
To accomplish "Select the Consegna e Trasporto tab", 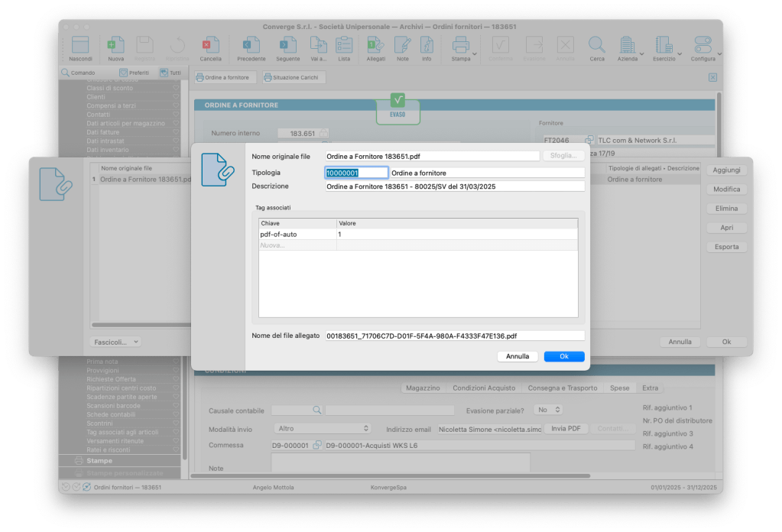I will click(x=562, y=388).
